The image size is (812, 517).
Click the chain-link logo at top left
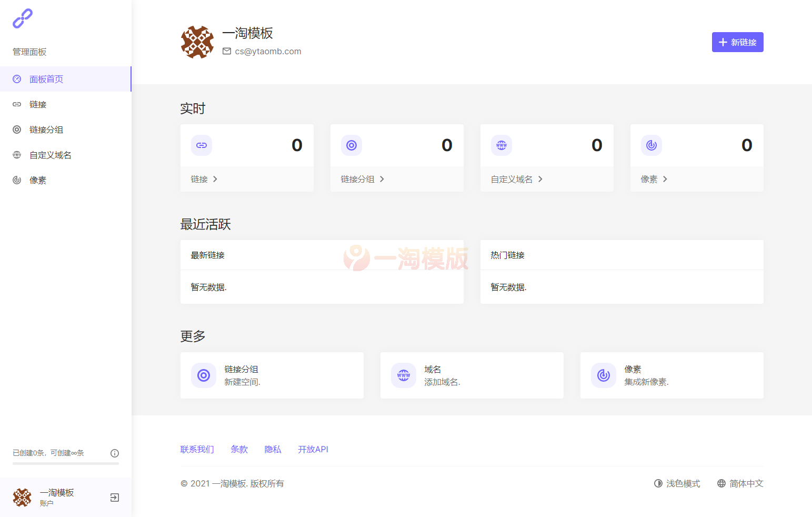point(22,18)
